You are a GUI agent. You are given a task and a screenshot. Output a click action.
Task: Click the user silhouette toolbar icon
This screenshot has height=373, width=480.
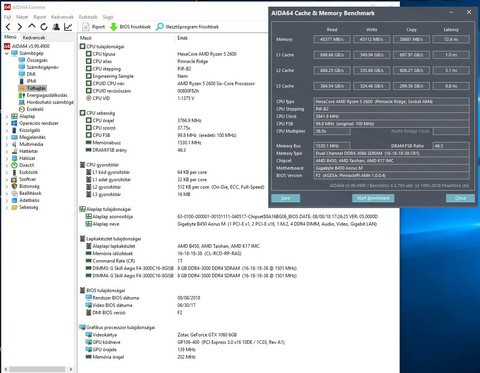coord(56,27)
